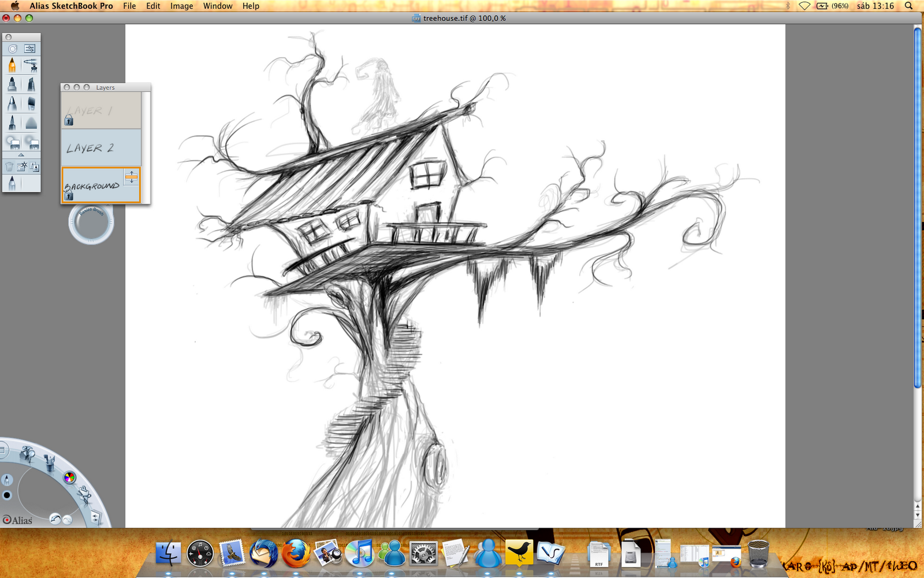Open iTunes from the Dock
924x578 pixels.
pyautogui.click(x=360, y=553)
